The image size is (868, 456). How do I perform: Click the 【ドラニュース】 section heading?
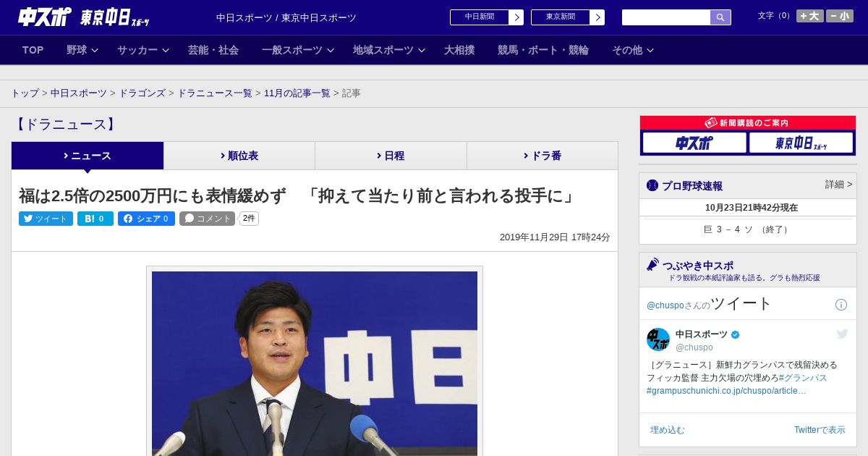pyautogui.click(x=65, y=124)
